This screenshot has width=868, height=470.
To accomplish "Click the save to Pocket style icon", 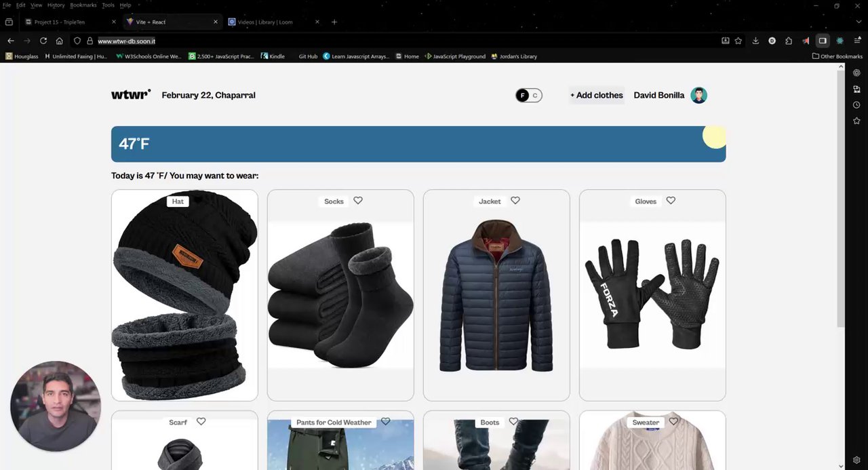I will [x=725, y=41].
